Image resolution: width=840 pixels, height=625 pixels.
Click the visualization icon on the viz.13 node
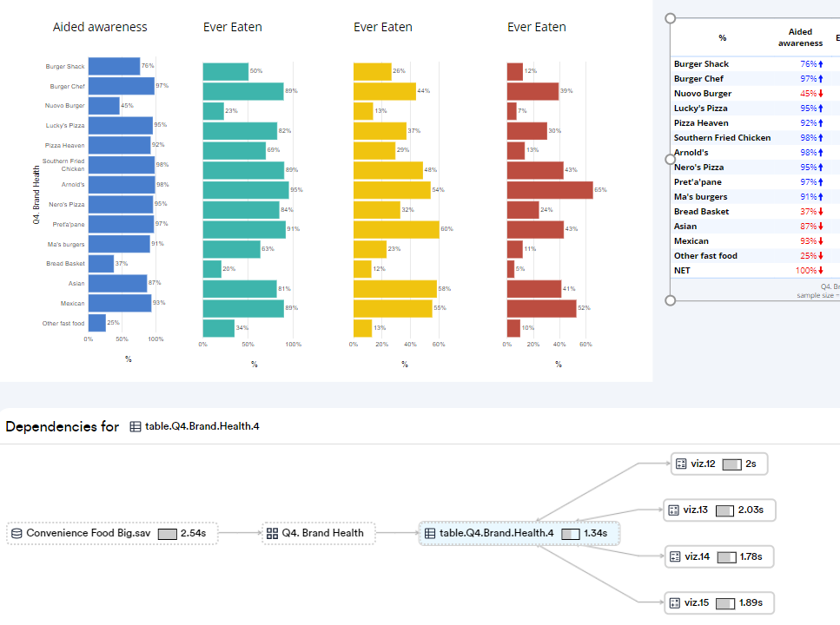(673, 510)
